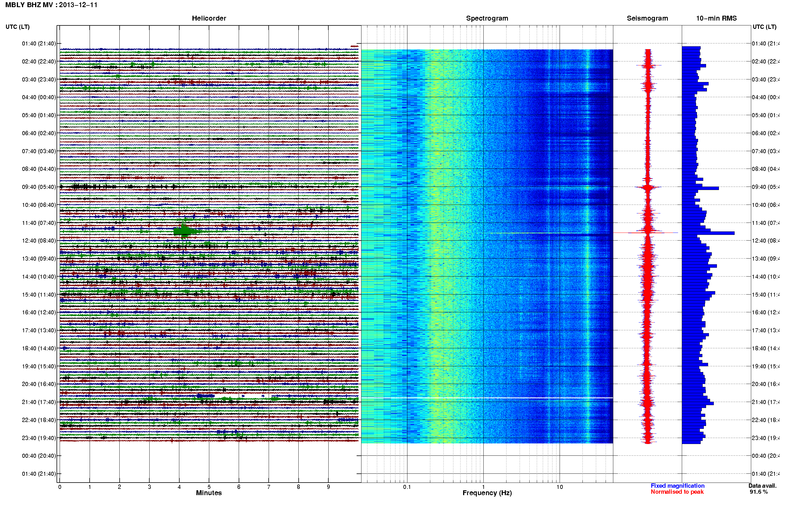The height and width of the screenshot is (508, 812).
Task: Click the left '06:40 (02:40)' time label
Action: [x=39, y=133]
